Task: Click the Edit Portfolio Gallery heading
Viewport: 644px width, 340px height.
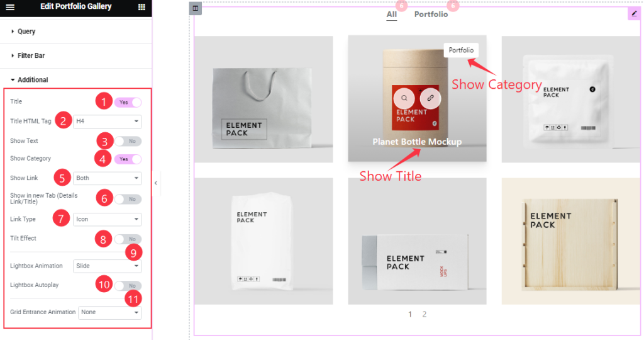Action: coord(76,6)
